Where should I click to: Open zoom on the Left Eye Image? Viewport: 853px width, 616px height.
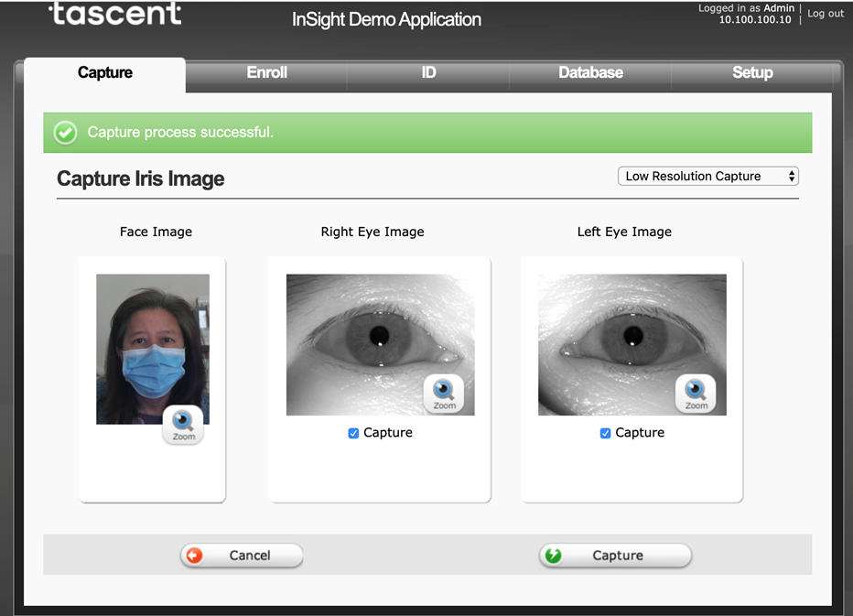point(696,394)
